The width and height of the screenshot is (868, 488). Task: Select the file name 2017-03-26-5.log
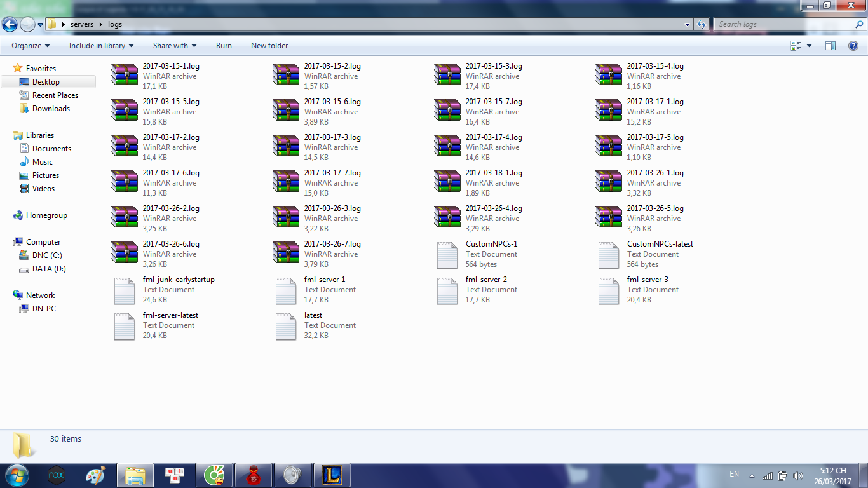655,208
